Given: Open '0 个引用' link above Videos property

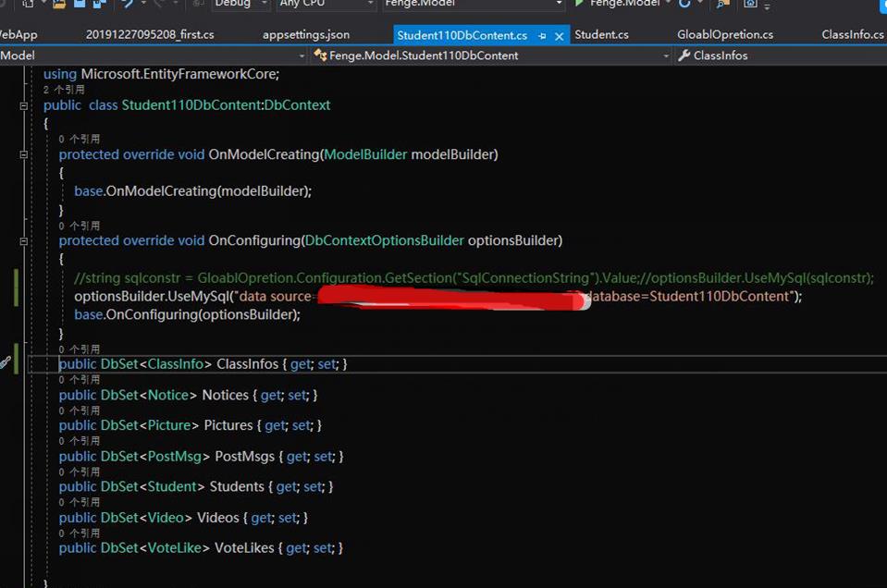Looking at the screenshot, I should pyautogui.click(x=79, y=502).
